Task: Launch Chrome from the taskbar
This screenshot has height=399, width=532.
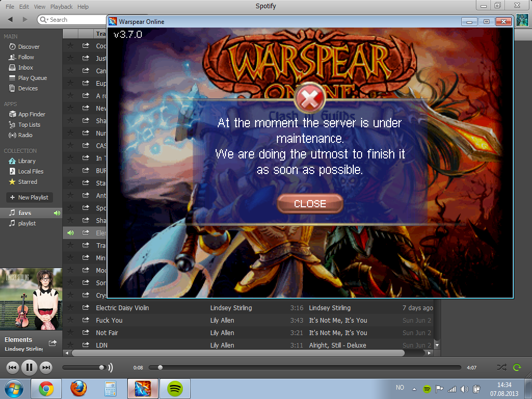Action: coord(46,389)
